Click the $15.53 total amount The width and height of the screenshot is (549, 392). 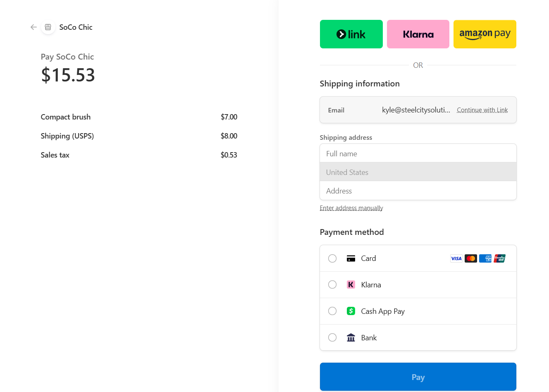(x=68, y=75)
